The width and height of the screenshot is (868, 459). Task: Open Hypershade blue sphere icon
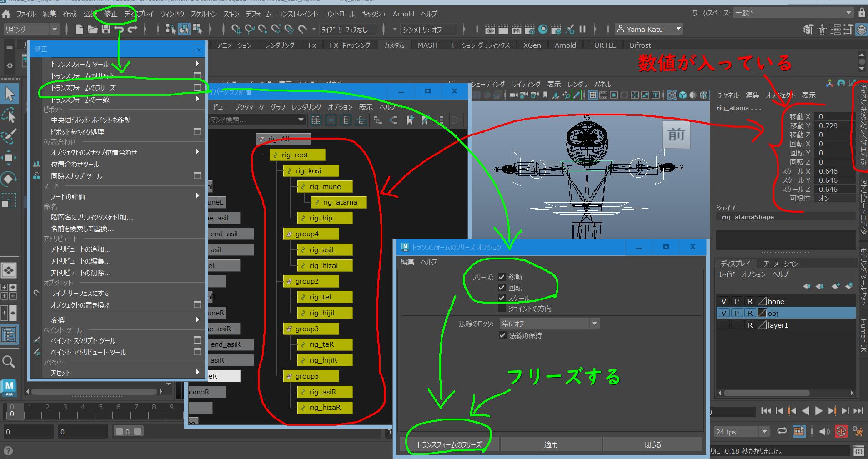pos(543,30)
